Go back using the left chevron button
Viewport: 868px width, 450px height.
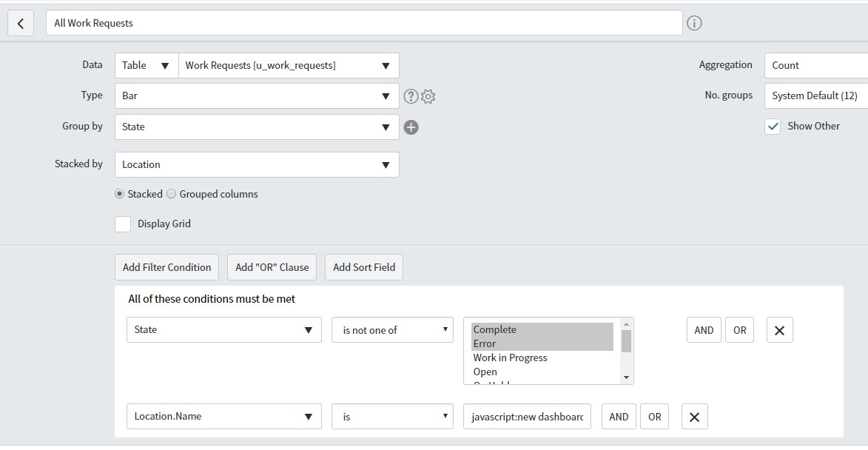tap(21, 23)
